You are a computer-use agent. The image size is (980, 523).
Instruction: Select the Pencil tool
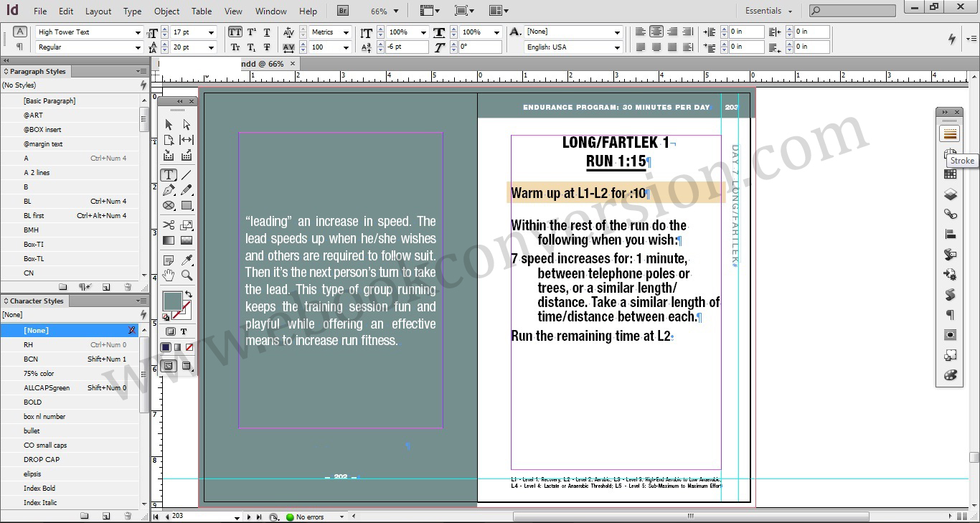187,190
